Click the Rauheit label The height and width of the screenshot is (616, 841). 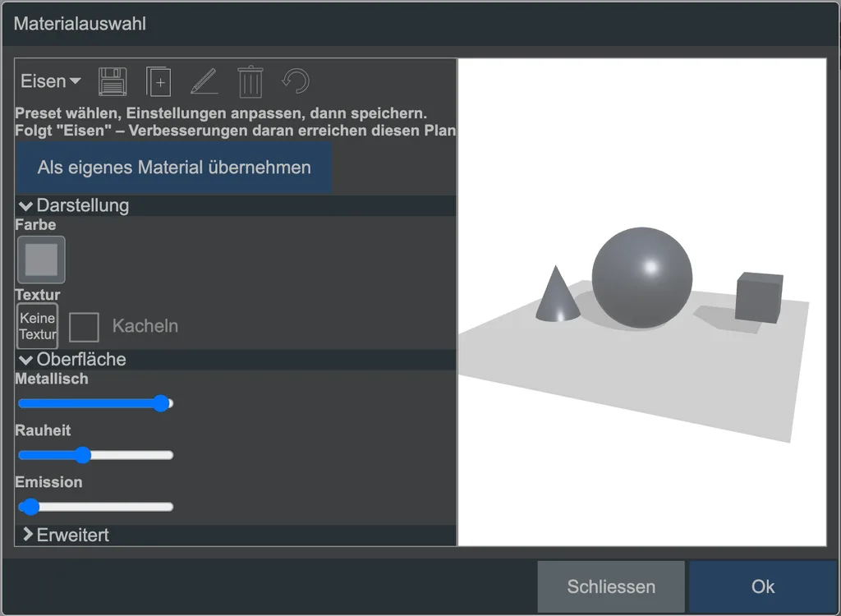[x=43, y=430]
